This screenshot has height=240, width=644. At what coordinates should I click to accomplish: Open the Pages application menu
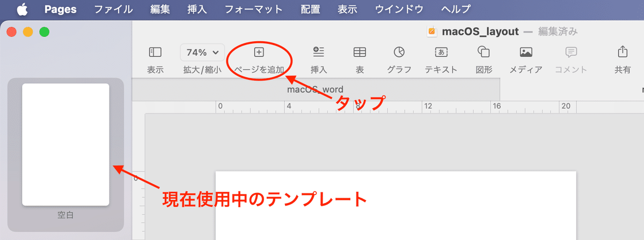click(x=60, y=9)
